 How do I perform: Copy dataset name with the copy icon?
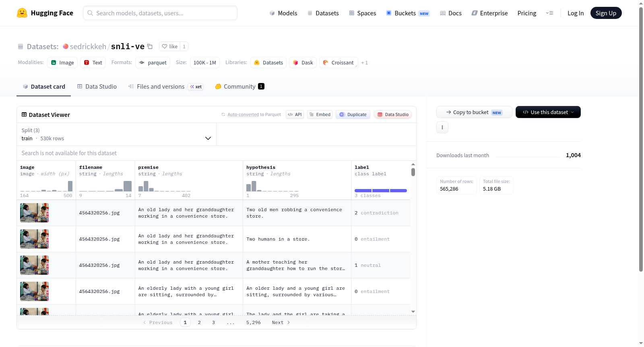tap(150, 46)
